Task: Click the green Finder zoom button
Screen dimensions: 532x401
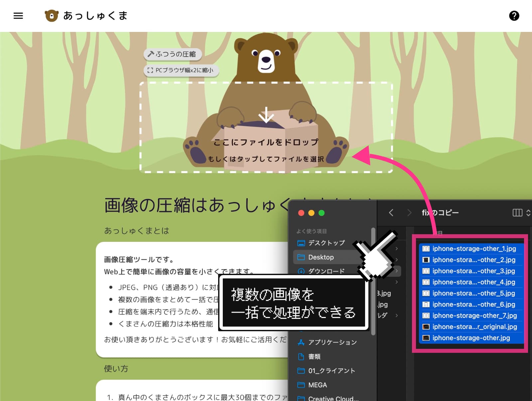Action: click(x=322, y=213)
